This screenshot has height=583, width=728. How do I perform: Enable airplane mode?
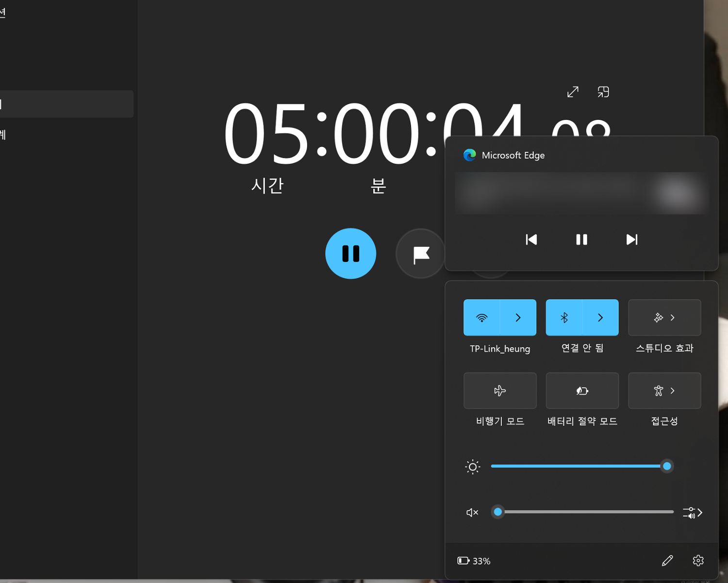[500, 391]
